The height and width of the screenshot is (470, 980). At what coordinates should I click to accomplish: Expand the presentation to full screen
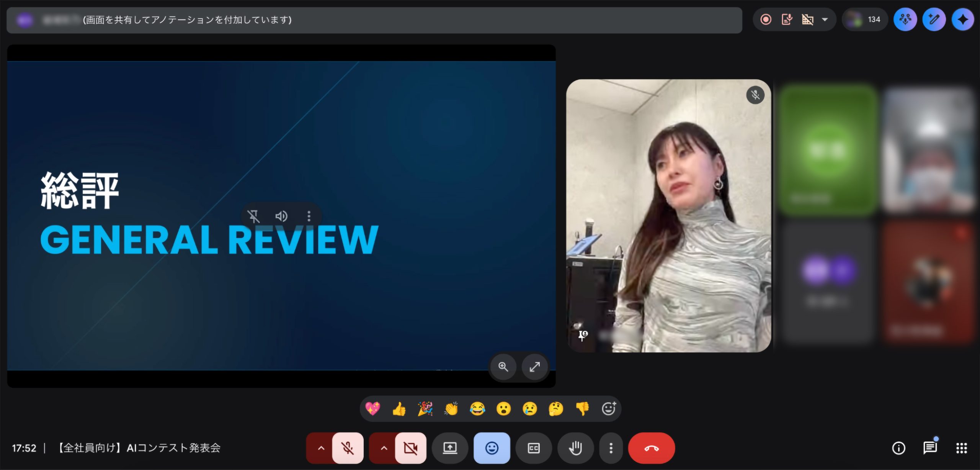534,367
